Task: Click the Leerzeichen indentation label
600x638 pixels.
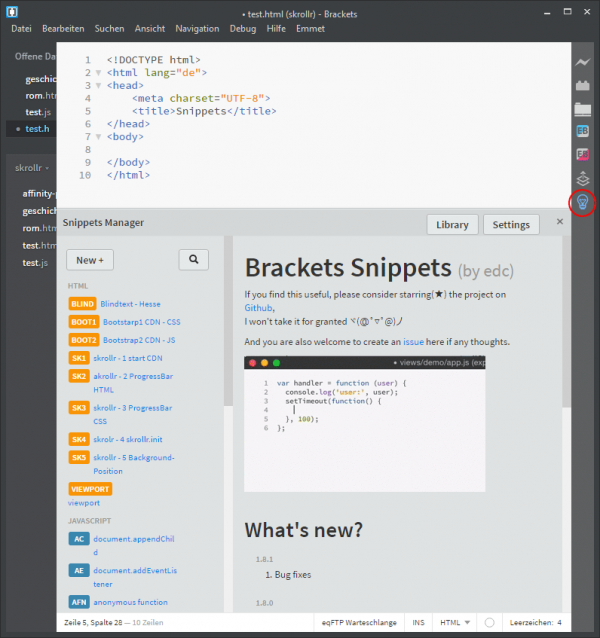Action: tap(531, 623)
